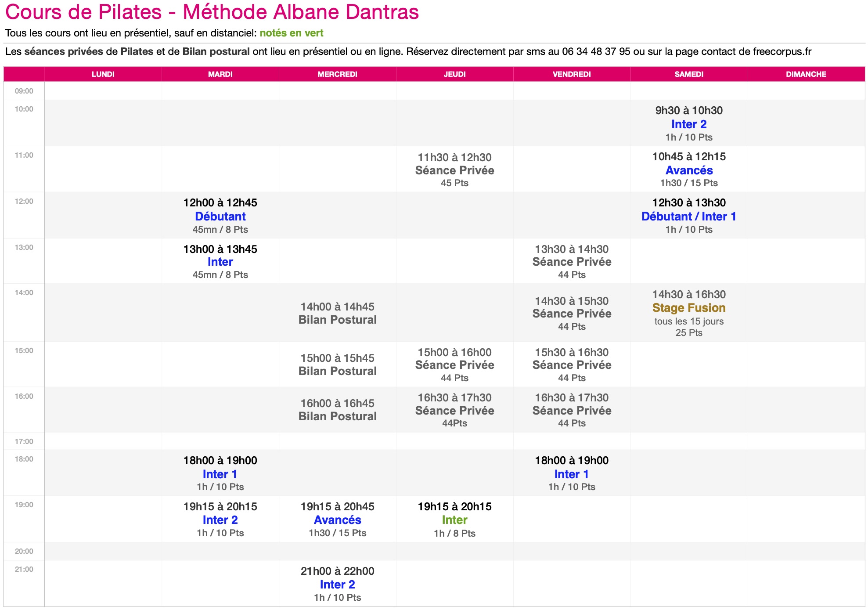868x610 pixels.
Task: Click the JEUDI column header
Action: pos(454,74)
